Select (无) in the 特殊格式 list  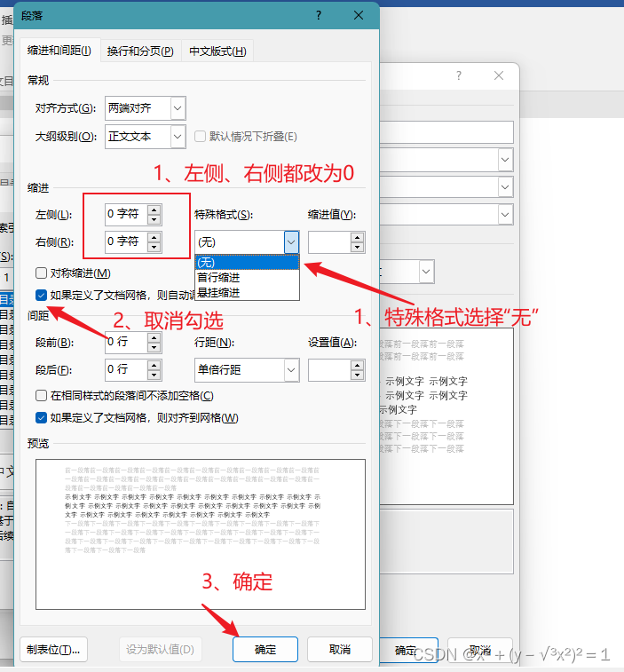(247, 262)
